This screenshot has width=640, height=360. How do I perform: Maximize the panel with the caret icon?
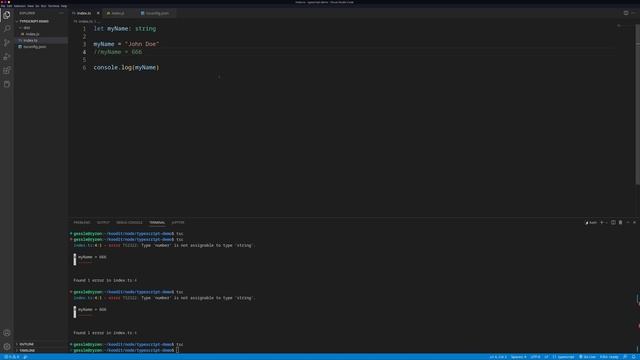(628, 222)
